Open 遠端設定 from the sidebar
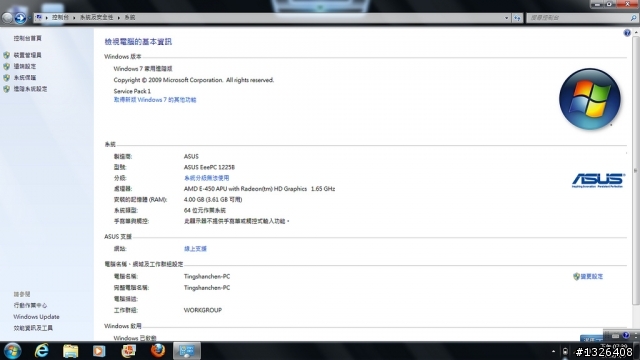640x360 pixels. coord(25,66)
